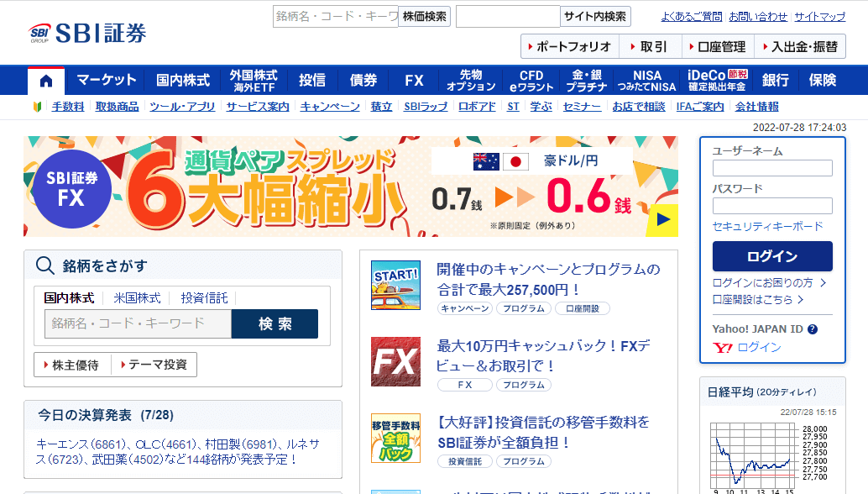Go to the home icon tab
Viewport: 868px width, 494px height.
[x=46, y=81]
